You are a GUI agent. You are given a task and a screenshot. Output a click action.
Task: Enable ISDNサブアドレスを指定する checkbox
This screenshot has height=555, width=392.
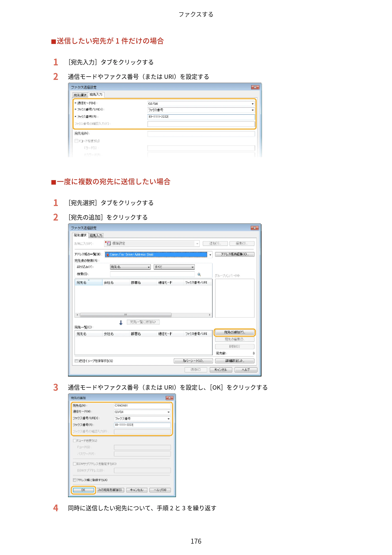(x=75, y=464)
